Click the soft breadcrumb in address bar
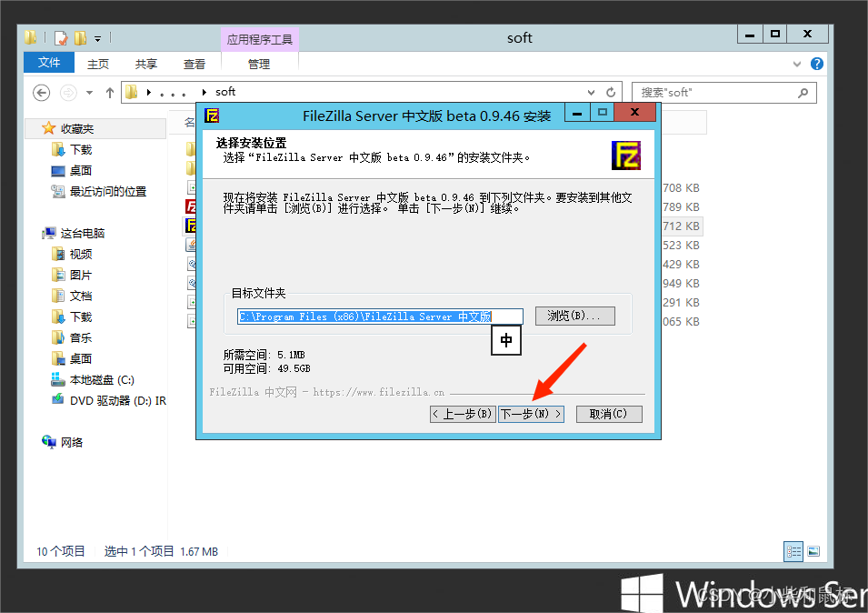The width and height of the screenshot is (868, 613). point(225,92)
